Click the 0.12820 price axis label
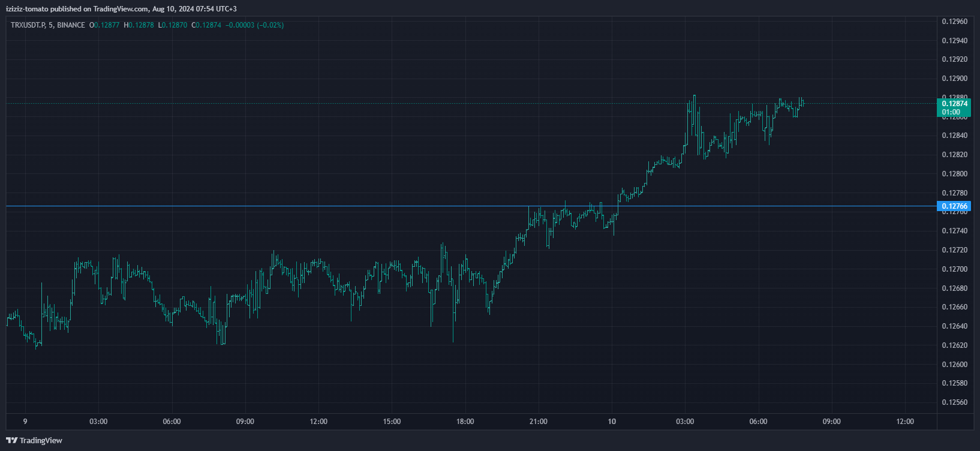Image resolution: width=980 pixels, height=451 pixels. pyautogui.click(x=954, y=155)
